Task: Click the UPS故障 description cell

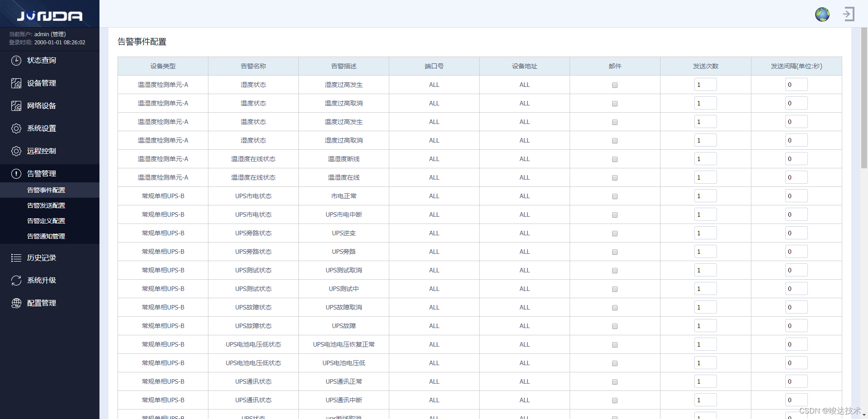Action: coord(344,326)
